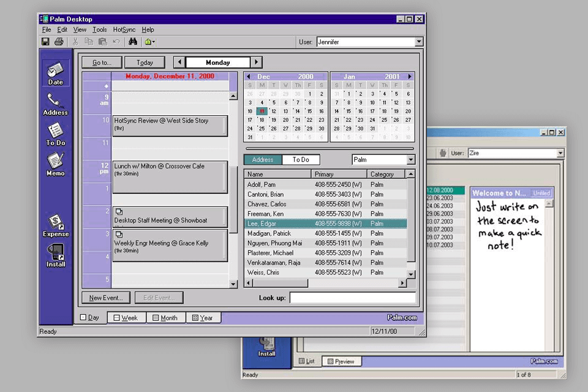Click the Paste clipboard icon
This screenshot has height=392, width=588.
(103, 42)
